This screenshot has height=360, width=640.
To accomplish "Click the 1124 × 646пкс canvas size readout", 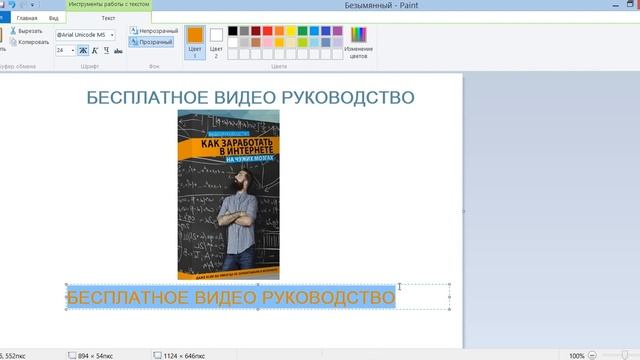I will pyautogui.click(x=184, y=356).
